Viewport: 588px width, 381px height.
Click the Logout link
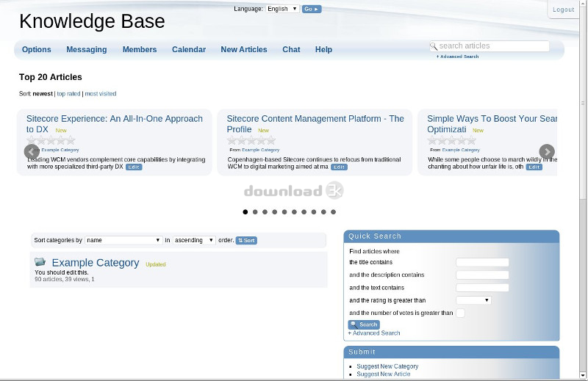pos(563,10)
